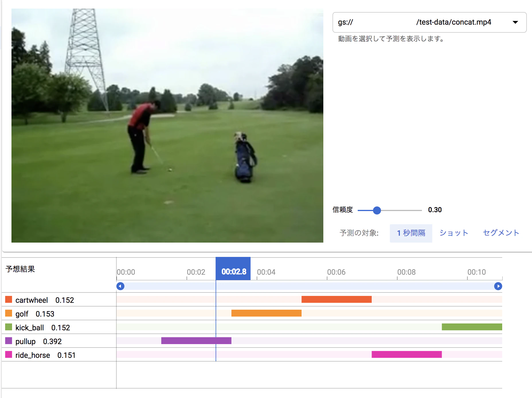Click the 予想結果 heading

point(20,269)
